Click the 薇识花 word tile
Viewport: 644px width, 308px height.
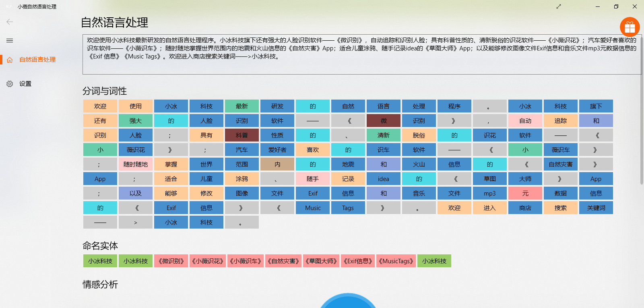[x=136, y=150]
